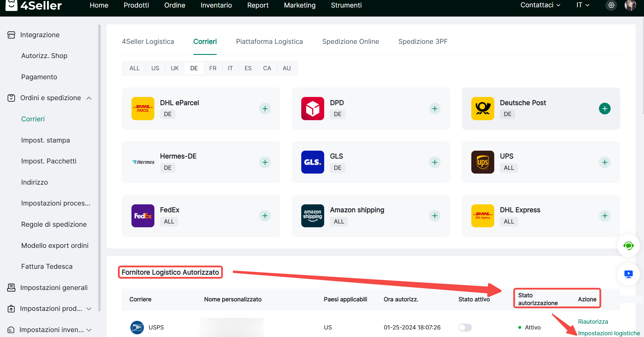This screenshot has height=337, width=644.
Task: Click the Riautorizza link for USPS
Action: (x=593, y=322)
